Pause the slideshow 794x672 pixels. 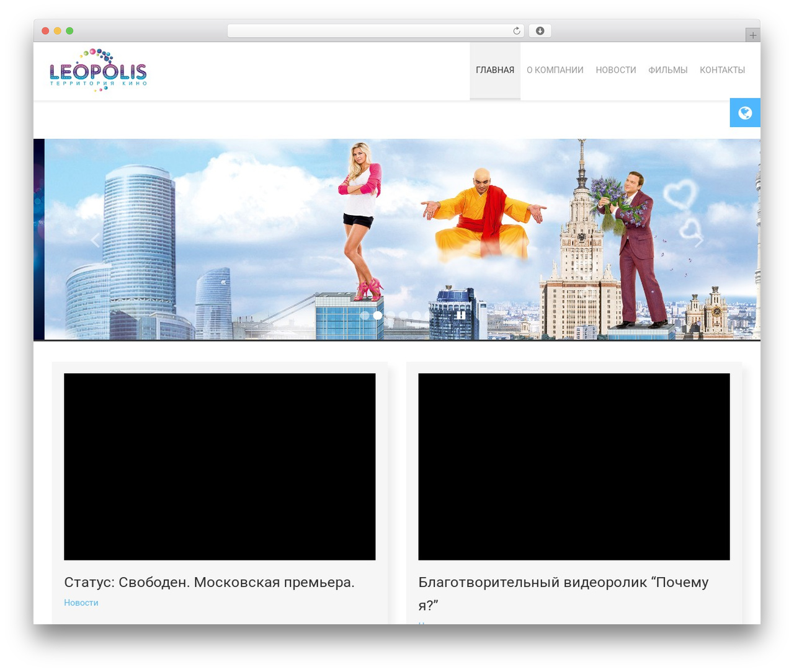(x=461, y=315)
